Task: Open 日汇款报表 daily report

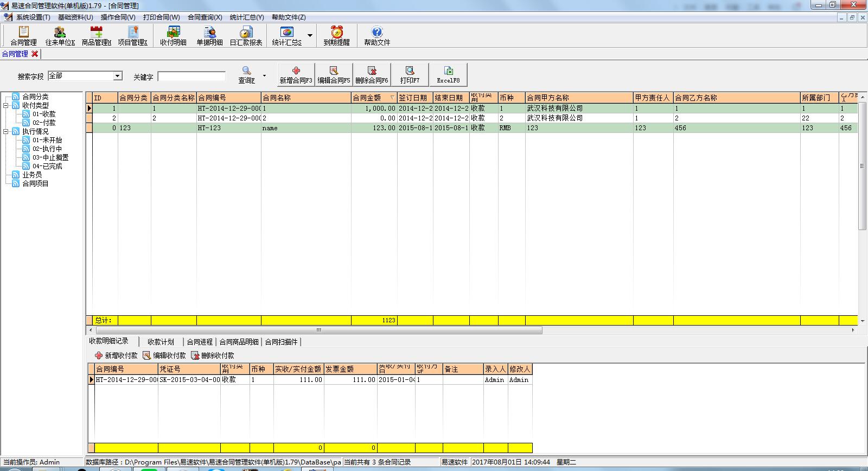Action: [246, 36]
